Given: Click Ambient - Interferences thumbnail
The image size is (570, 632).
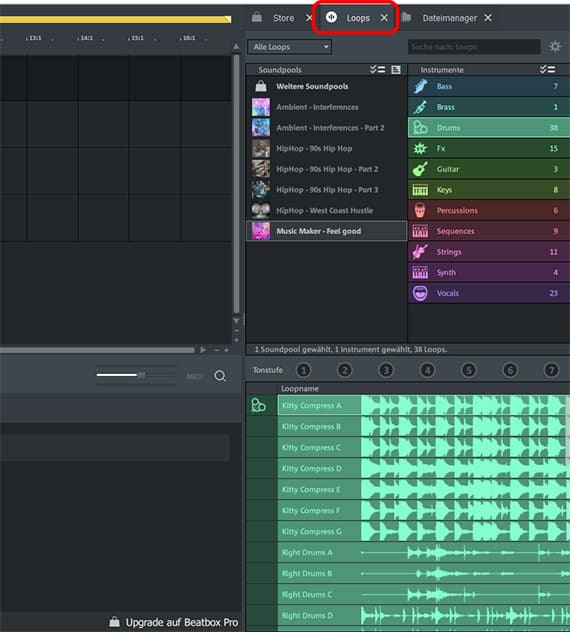Looking at the screenshot, I should point(261,107).
